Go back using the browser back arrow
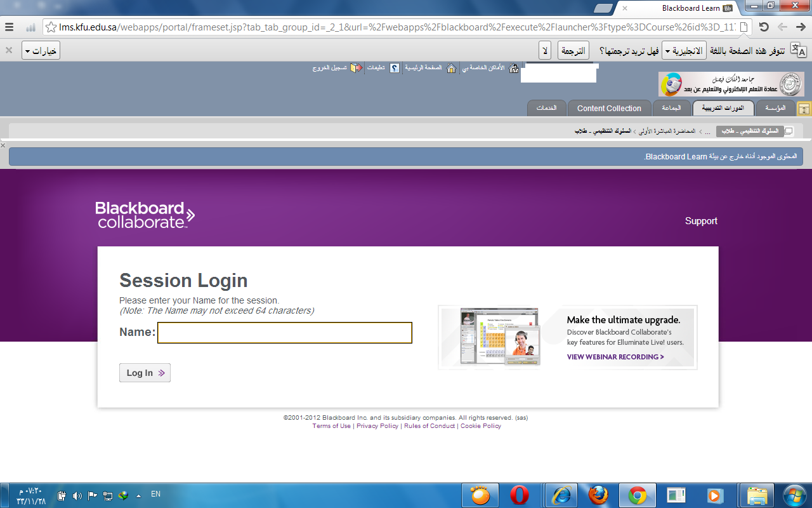The image size is (812, 508). [783, 27]
